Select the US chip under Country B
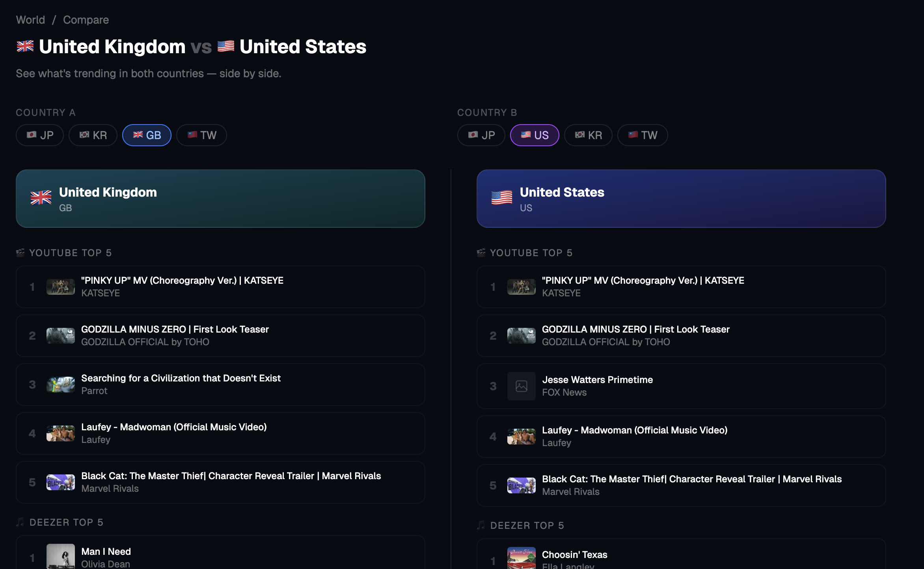 click(x=535, y=135)
